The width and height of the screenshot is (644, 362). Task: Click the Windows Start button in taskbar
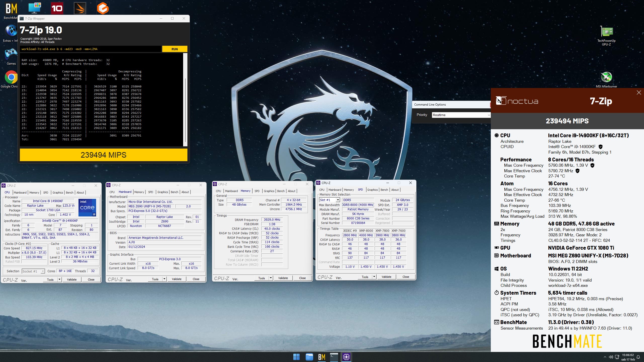pyautogui.click(x=296, y=357)
